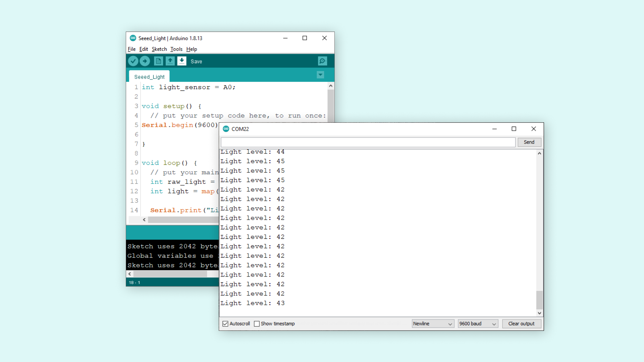Image resolution: width=644 pixels, height=362 pixels.
Task: Maximize the COM22 serial monitor window
Action: coord(514,129)
